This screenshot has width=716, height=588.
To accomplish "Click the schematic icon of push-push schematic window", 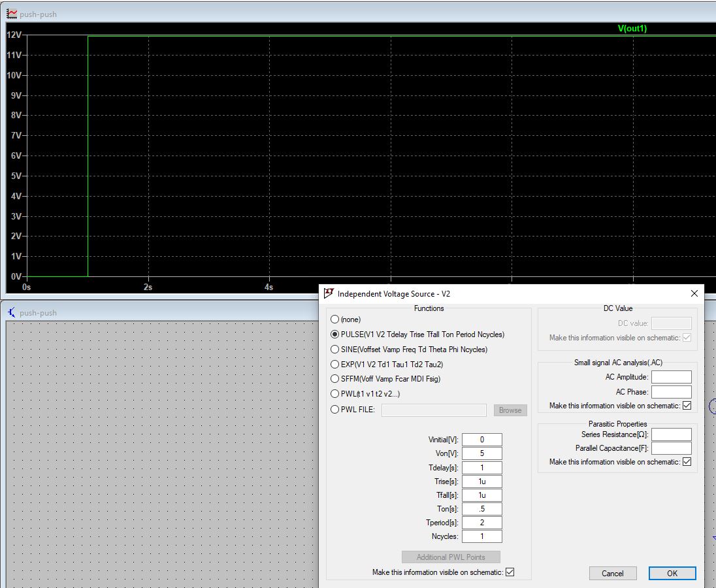I will pos(11,313).
